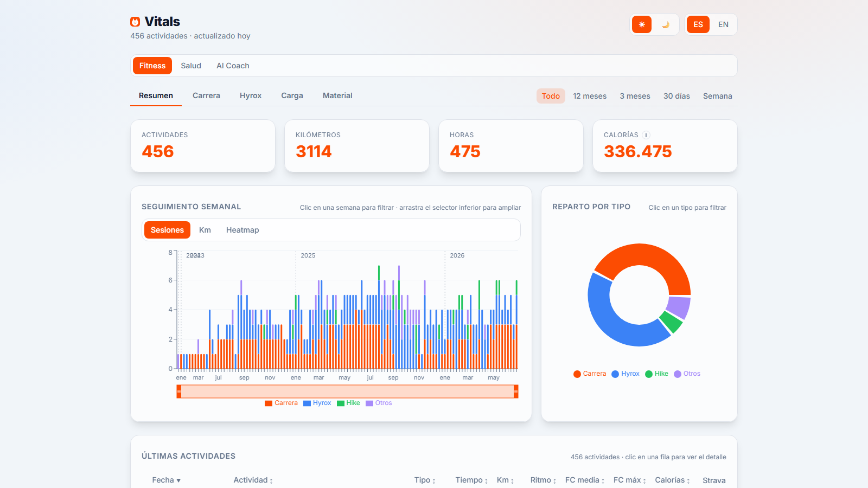Toggle Hike series in weekly chart legend

click(x=348, y=403)
